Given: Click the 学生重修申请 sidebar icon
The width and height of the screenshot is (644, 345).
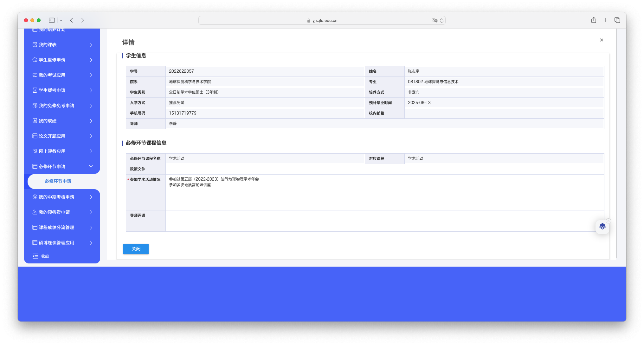Looking at the screenshot, I should (35, 60).
